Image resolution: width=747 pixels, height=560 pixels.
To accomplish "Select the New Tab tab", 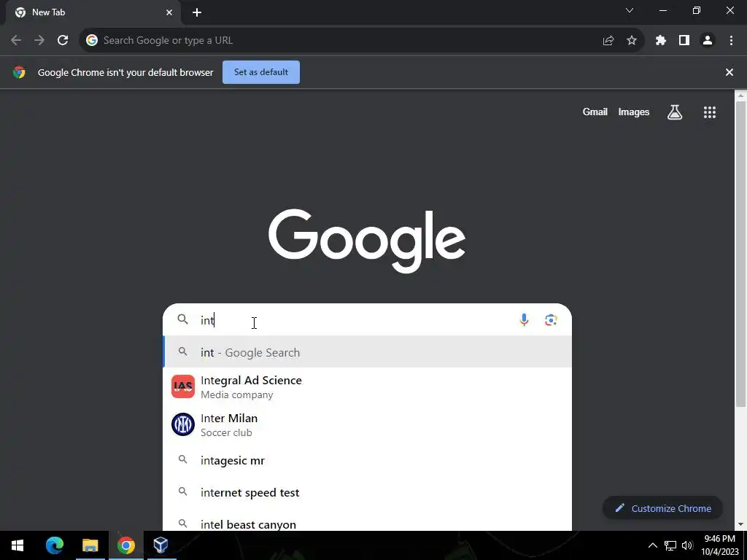I will point(93,12).
